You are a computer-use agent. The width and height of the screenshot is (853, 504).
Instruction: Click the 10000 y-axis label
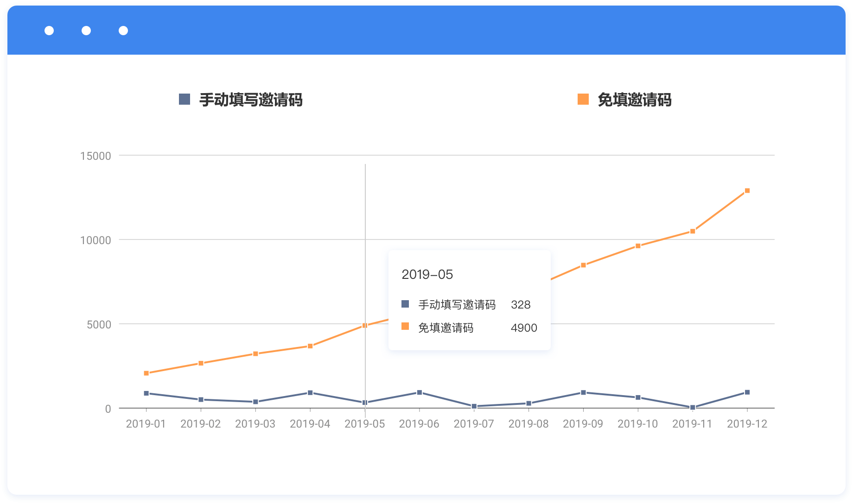click(96, 240)
